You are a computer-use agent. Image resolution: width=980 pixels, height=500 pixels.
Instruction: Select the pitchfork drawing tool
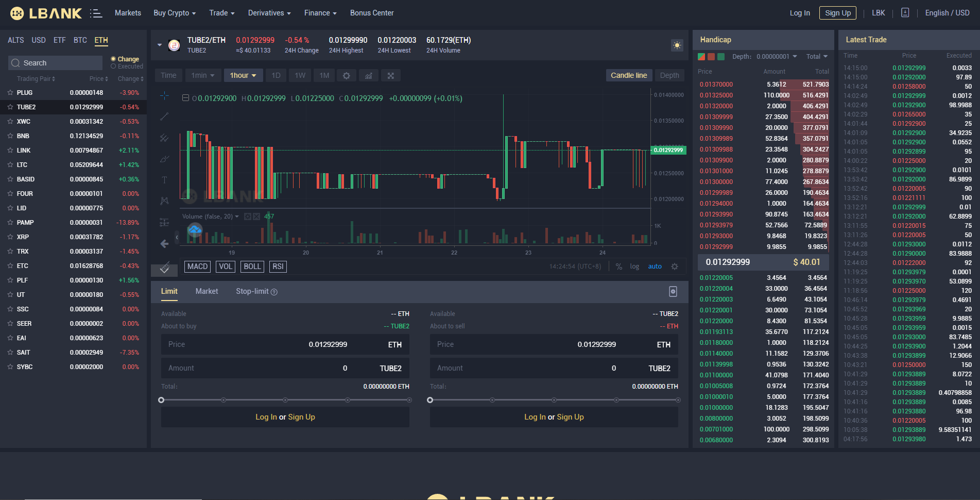coord(164,138)
